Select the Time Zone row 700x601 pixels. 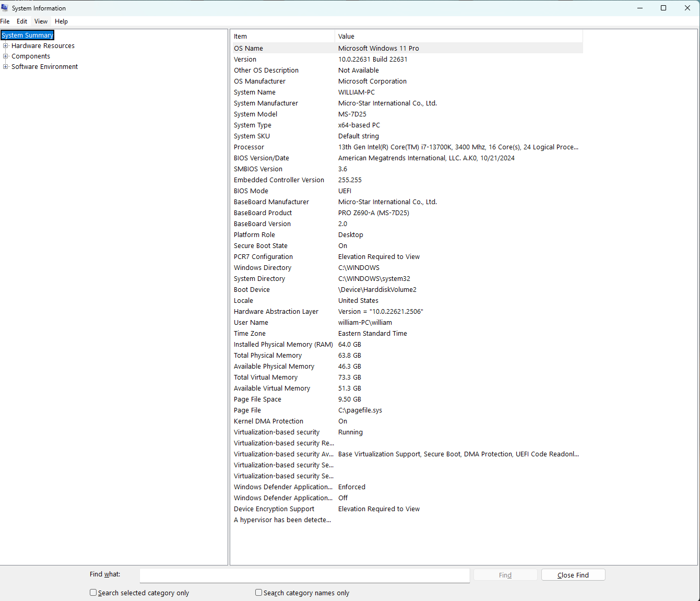(407, 333)
